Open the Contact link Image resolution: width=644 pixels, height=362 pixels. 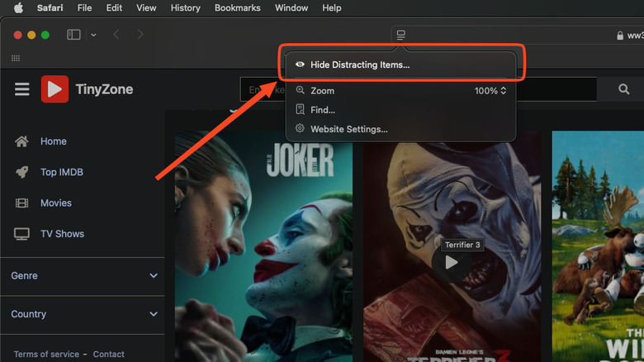click(x=108, y=355)
